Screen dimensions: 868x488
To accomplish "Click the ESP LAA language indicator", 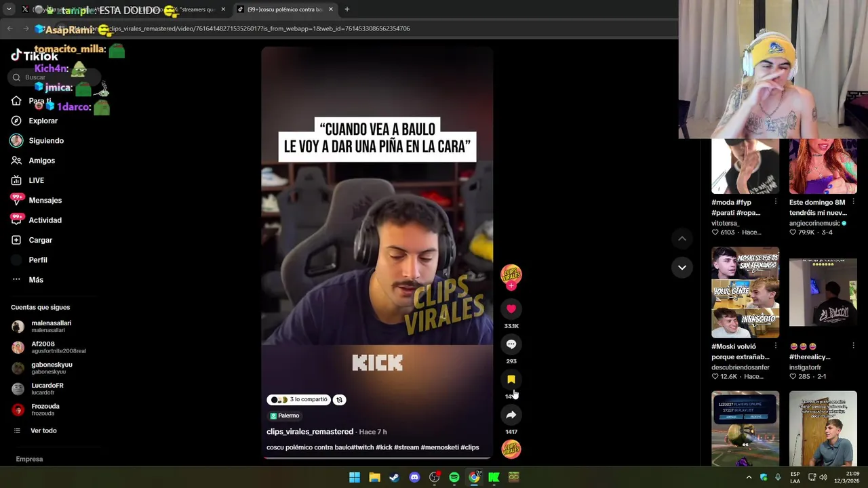I will point(795,477).
